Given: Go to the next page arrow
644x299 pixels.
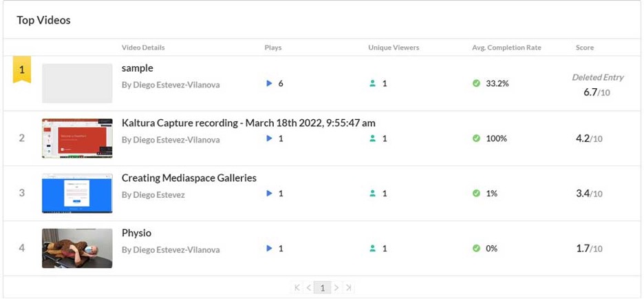Looking at the screenshot, I should 336,287.
